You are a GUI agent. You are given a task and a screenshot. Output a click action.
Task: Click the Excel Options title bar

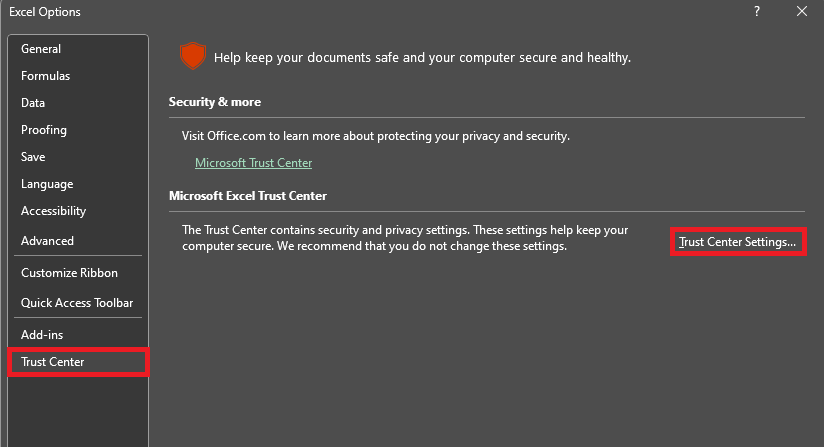pyautogui.click(x=300, y=11)
